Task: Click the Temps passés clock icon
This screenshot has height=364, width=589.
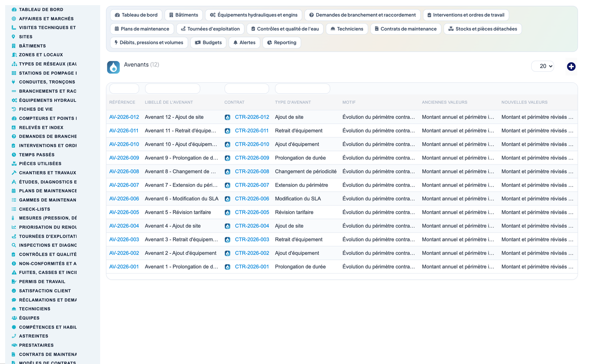Action: (x=14, y=155)
